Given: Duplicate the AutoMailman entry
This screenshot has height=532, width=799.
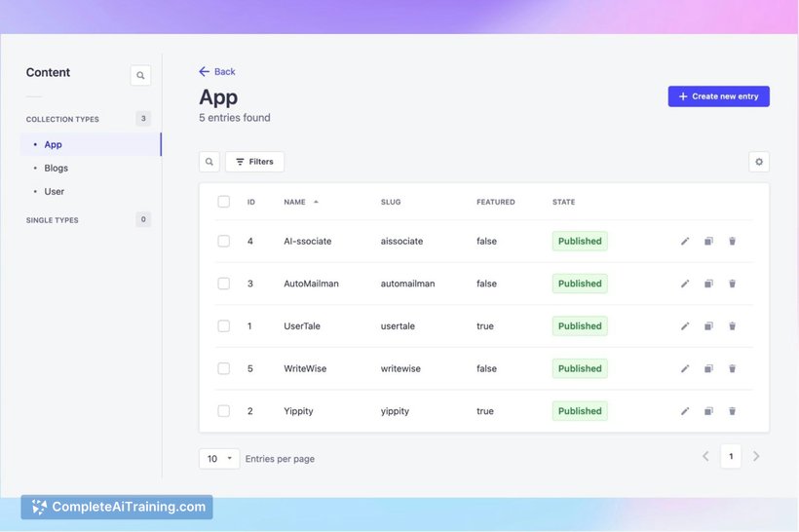Looking at the screenshot, I should pos(708,284).
